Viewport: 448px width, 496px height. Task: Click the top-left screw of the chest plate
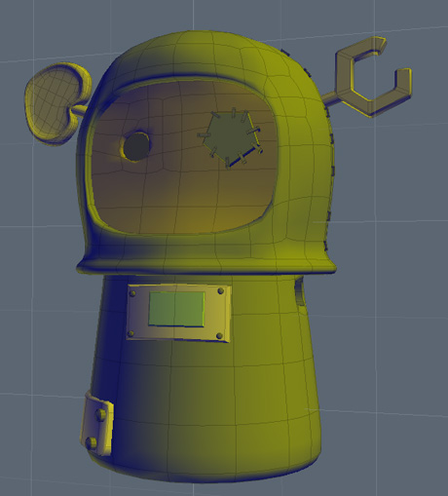[132, 293]
